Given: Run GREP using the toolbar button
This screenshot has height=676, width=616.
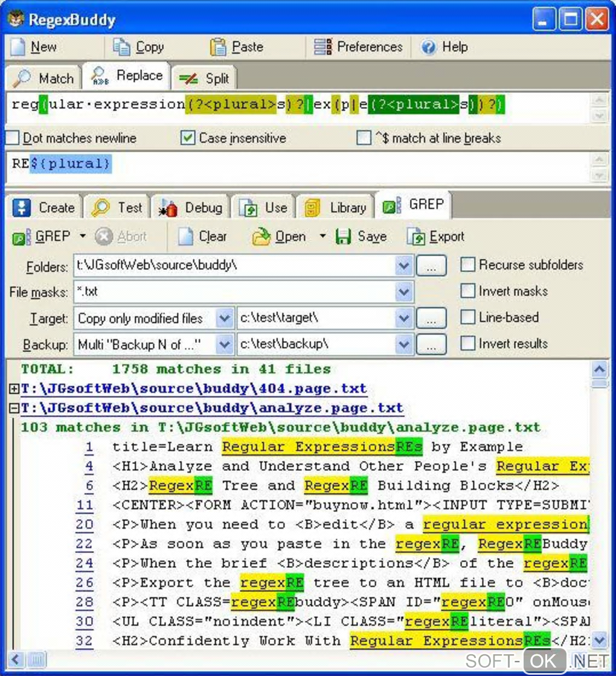Looking at the screenshot, I should 42,236.
